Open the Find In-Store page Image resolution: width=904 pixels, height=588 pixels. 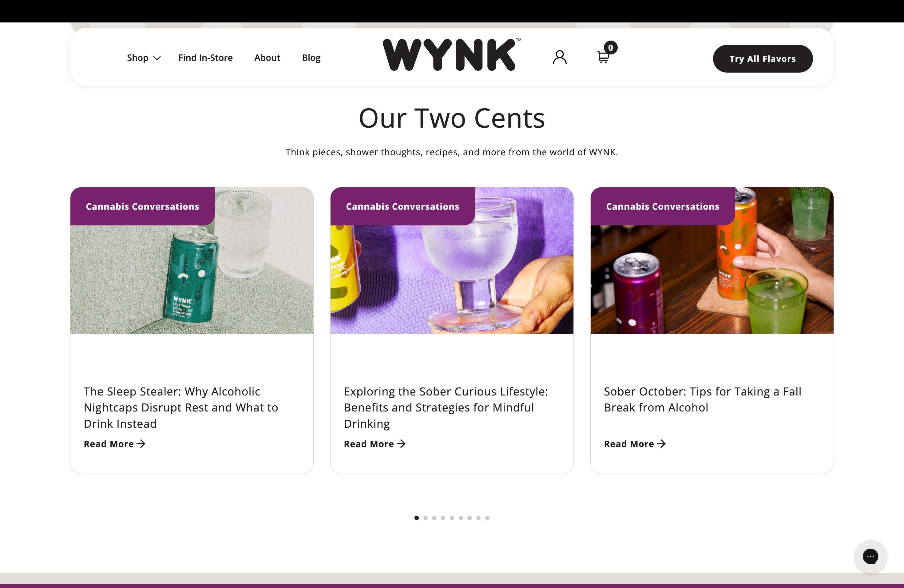[x=205, y=58]
